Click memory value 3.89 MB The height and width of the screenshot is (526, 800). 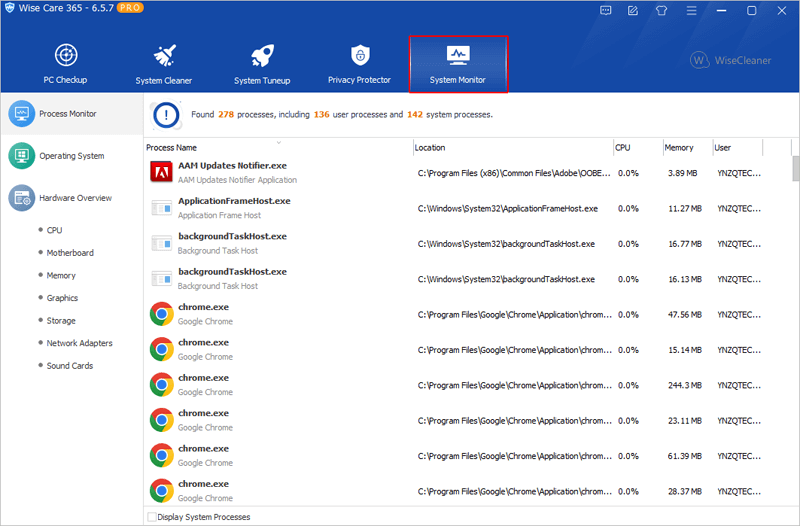coord(682,173)
